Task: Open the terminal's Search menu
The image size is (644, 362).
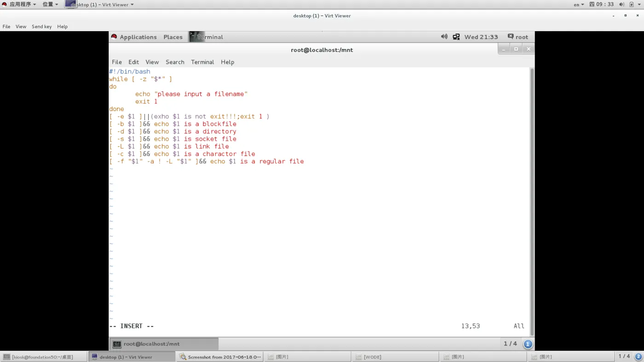Action: (x=175, y=62)
